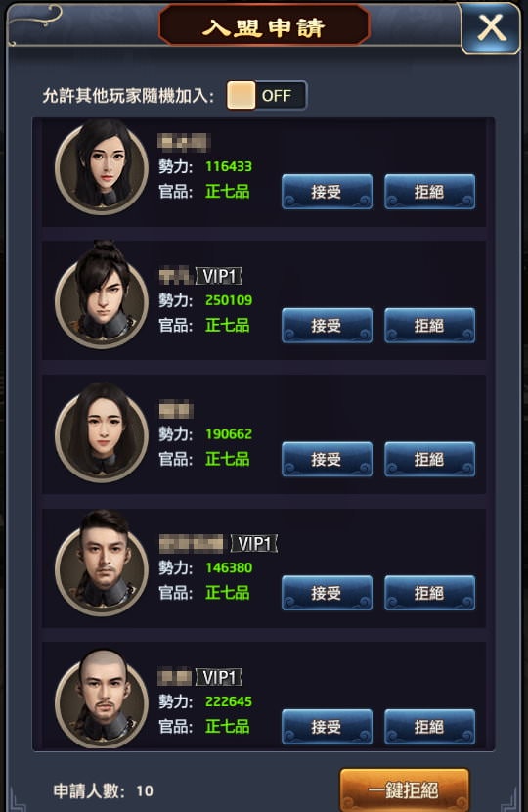
Task: Accept the applicant with power 222645
Action: [327, 727]
